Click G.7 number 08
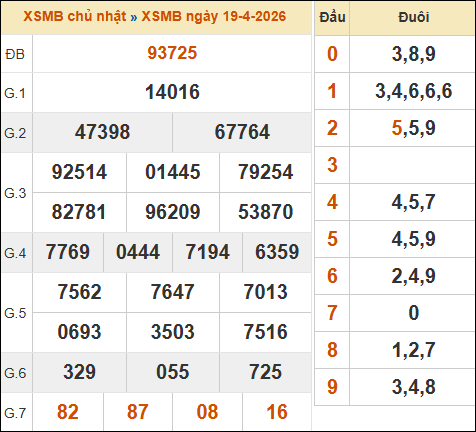 tap(207, 412)
